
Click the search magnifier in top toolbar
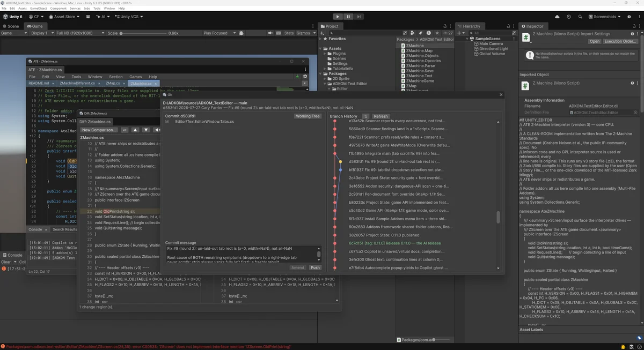click(x=580, y=17)
